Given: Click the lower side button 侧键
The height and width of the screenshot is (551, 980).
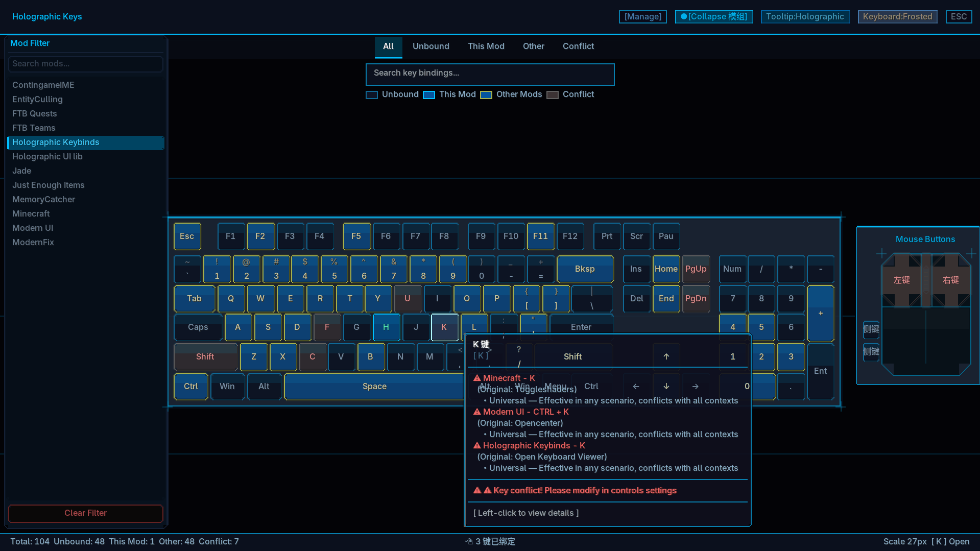Looking at the screenshot, I should 871,352.
